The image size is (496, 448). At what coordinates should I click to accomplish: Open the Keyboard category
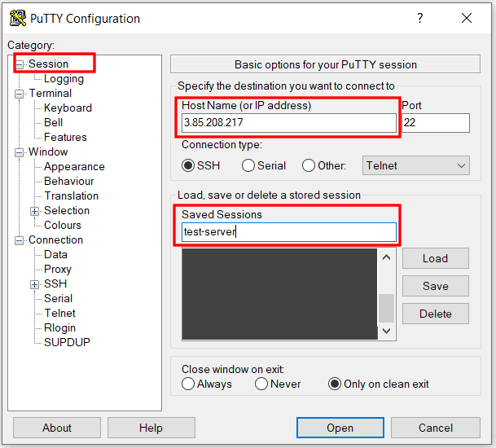coord(68,108)
